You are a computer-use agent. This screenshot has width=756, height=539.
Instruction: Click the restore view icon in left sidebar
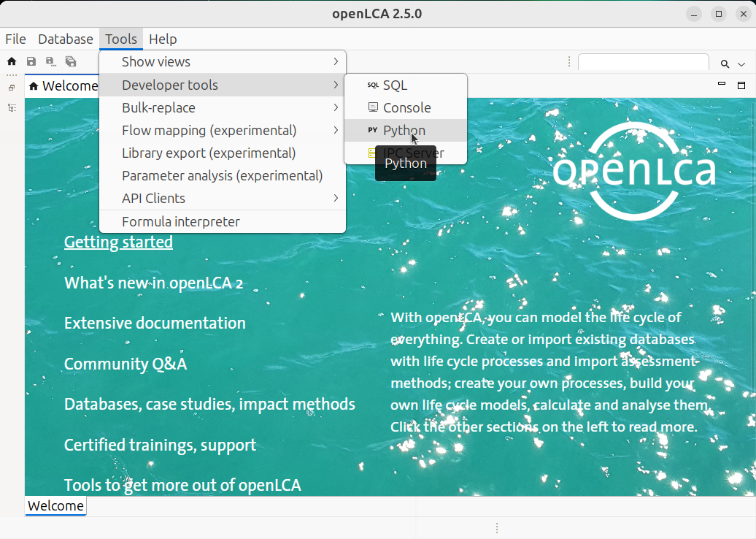(12, 88)
